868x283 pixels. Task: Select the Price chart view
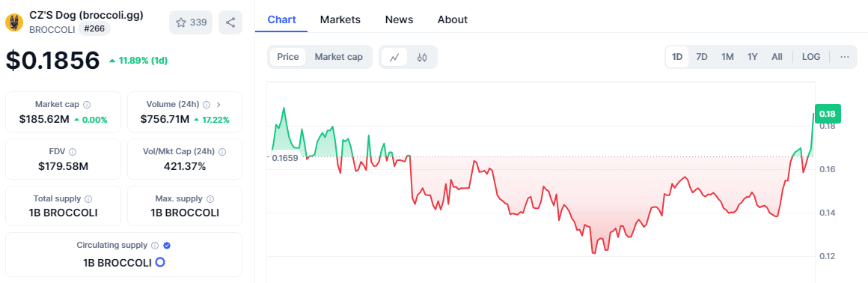point(288,57)
